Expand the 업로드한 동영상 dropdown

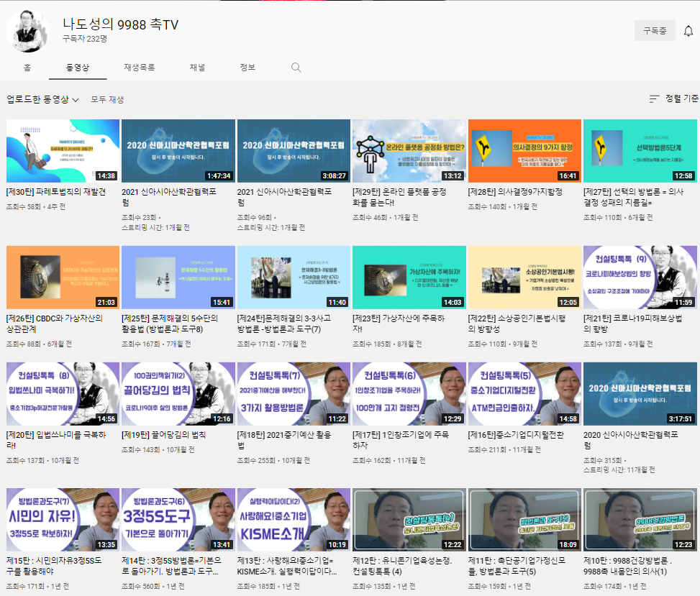42,99
